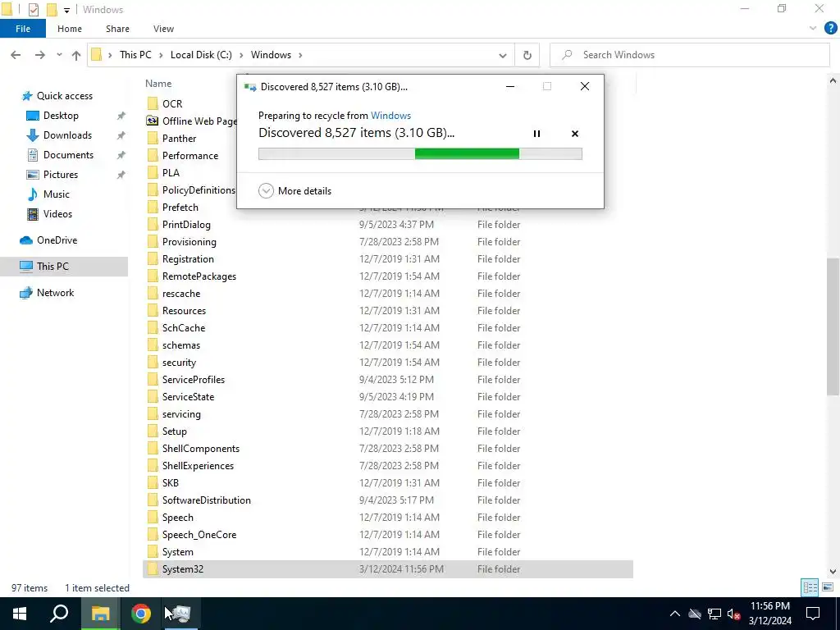Go up one folder level
840x630 pixels.
[76, 55]
